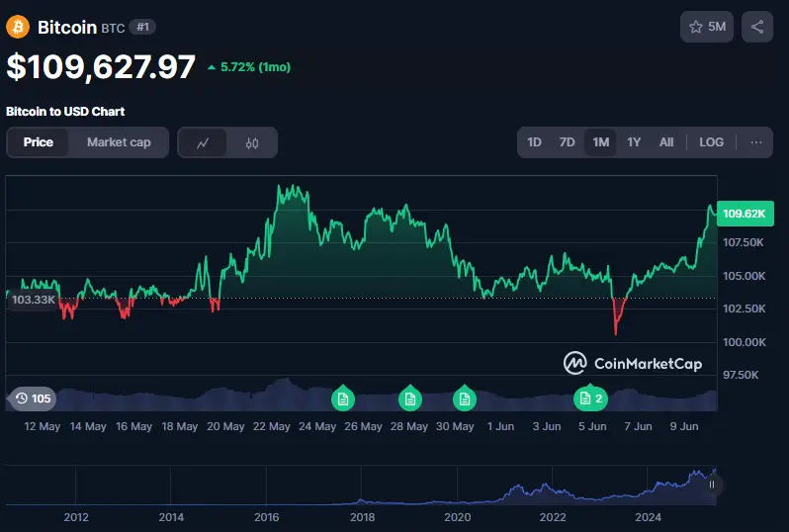Click the 2020 label on history timeline

pyautogui.click(x=458, y=517)
